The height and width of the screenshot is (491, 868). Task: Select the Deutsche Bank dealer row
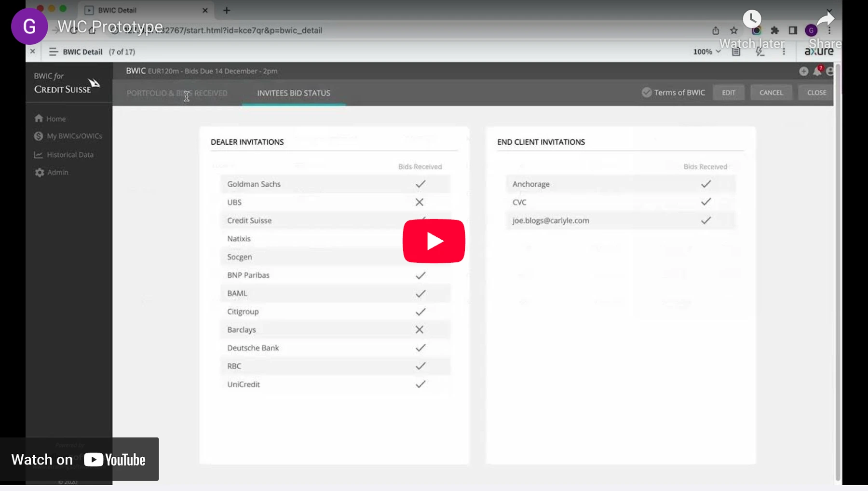click(336, 348)
